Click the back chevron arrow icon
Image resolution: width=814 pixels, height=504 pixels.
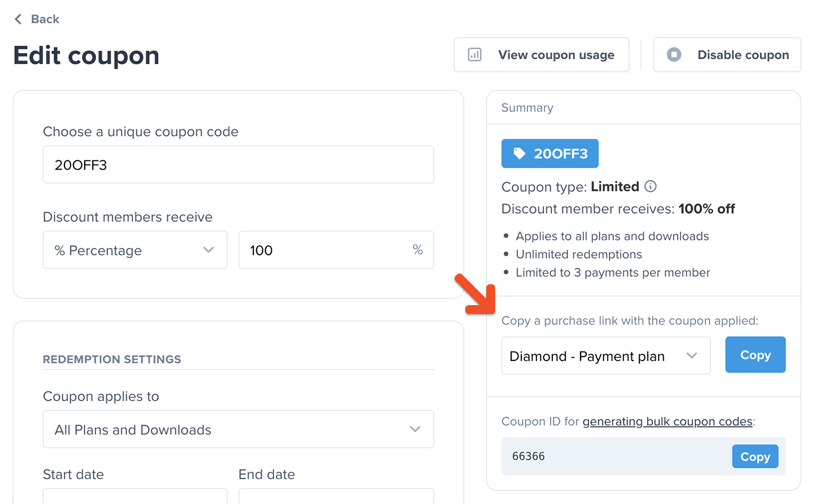[18, 19]
